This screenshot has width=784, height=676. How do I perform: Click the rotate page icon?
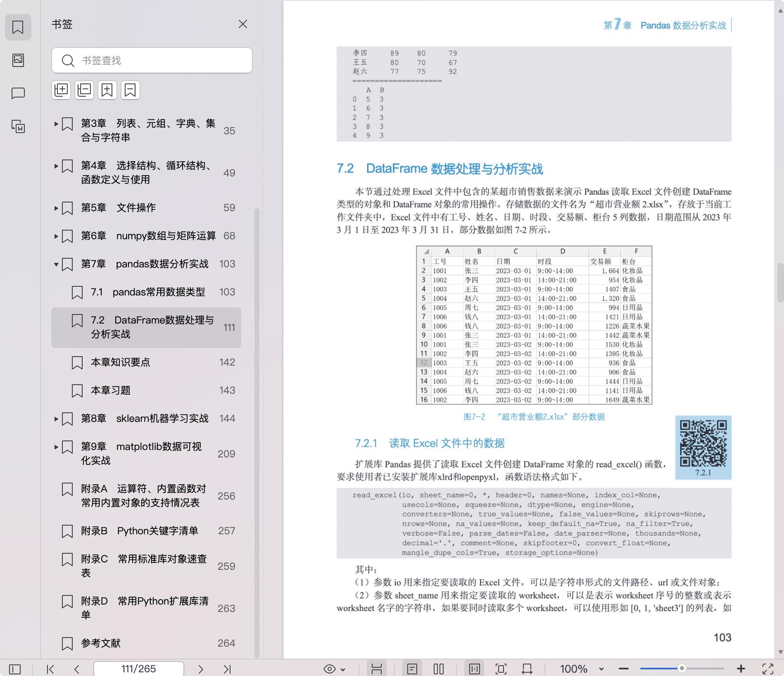click(527, 669)
